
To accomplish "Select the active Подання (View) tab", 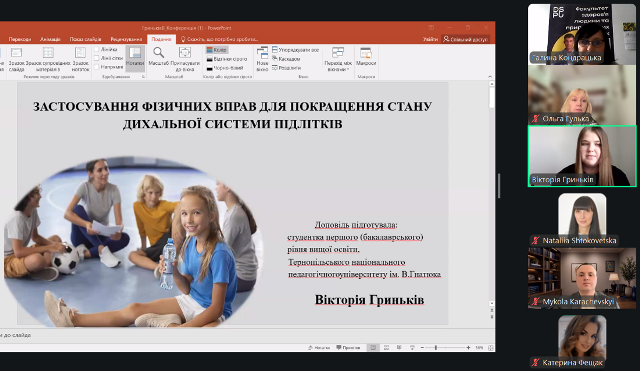I will (161, 39).
